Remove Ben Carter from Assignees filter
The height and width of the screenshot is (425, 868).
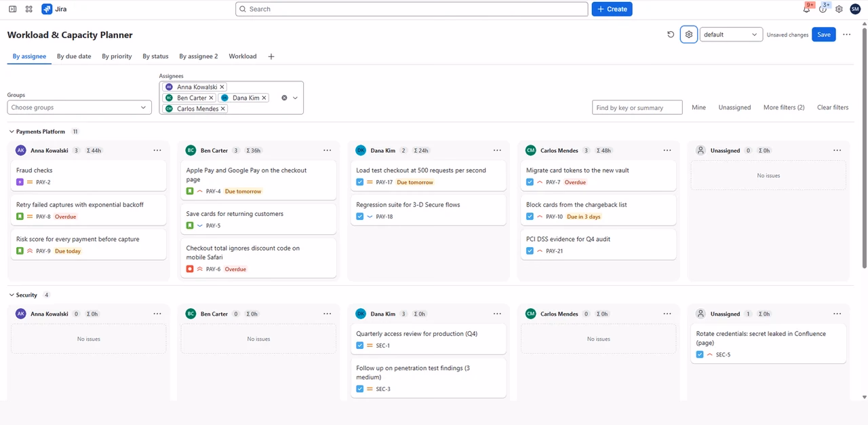[x=211, y=98]
